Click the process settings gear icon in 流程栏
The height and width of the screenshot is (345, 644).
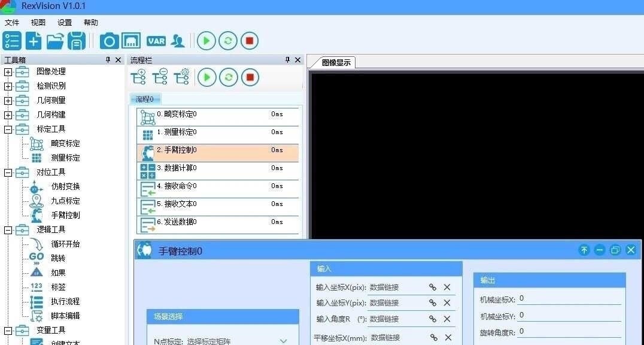182,77
